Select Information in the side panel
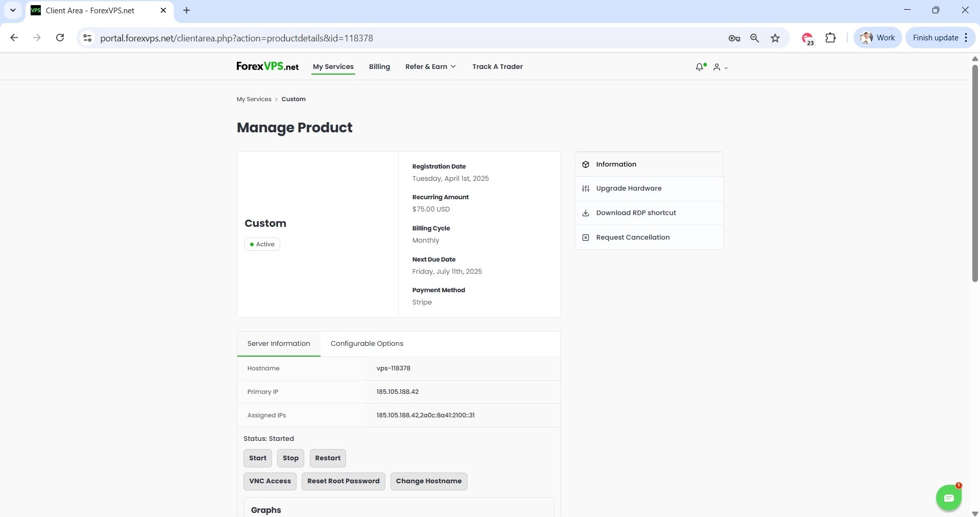 649,165
